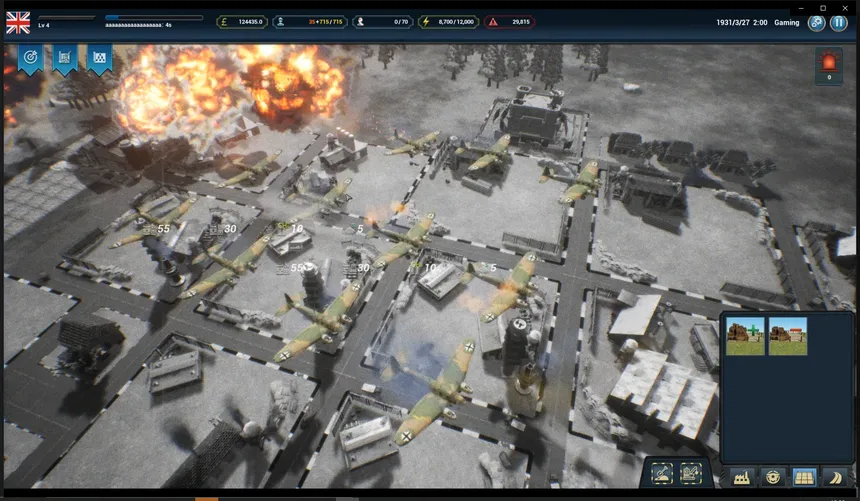860x501 pixels.
Task: Switch to the road category tab
Action: coord(835,477)
